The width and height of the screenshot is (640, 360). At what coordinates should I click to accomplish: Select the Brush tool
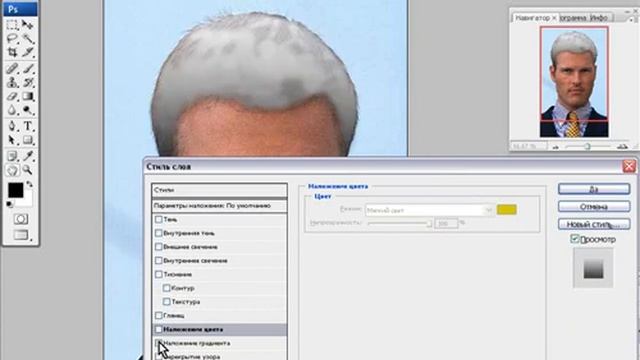27,69
